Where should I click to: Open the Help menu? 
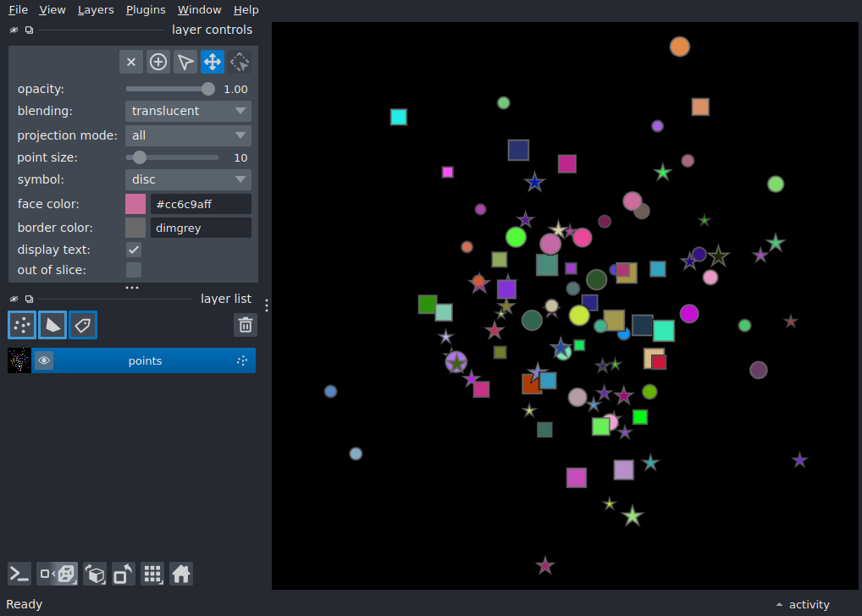point(246,10)
